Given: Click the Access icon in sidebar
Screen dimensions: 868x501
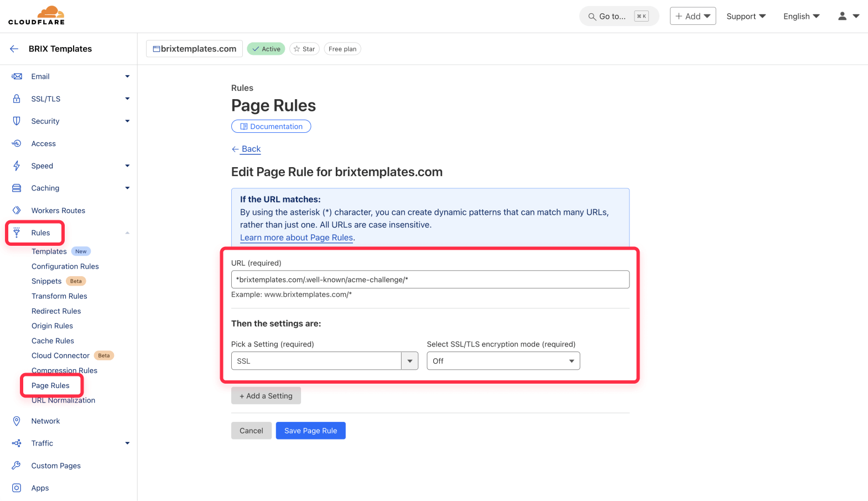Looking at the screenshot, I should 17,143.
